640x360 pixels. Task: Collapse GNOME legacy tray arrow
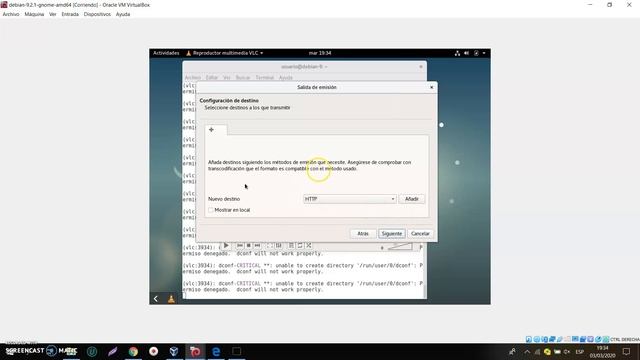(x=156, y=299)
